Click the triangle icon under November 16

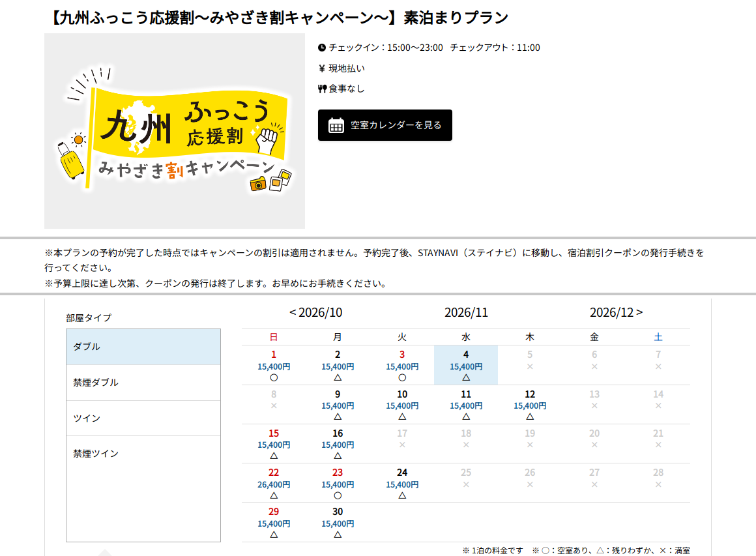[338, 456]
